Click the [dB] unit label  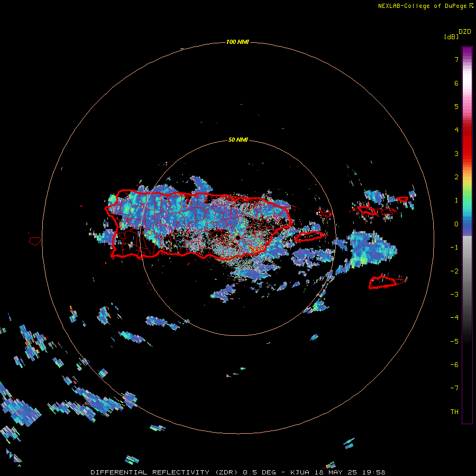click(x=452, y=36)
